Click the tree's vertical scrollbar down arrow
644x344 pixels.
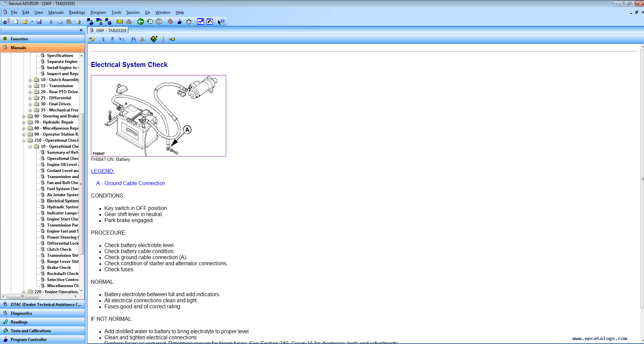point(81,291)
